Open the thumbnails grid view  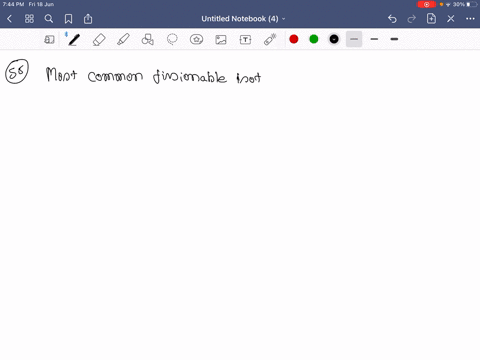pos(29,19)
